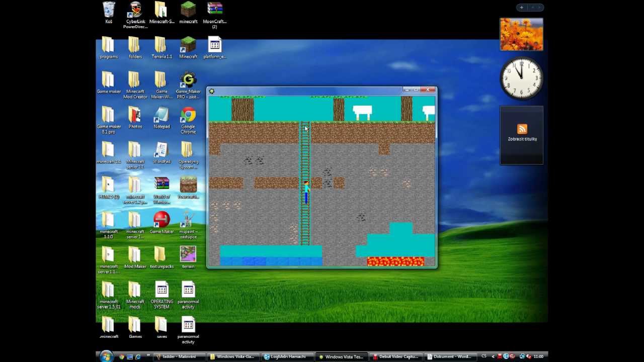Open the World of Warcraft archive icon

(162, 190)
